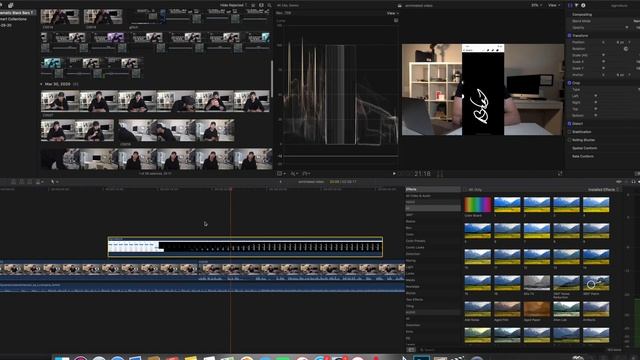Open the viewer zoom percentage dropdown
640x360 pixels.
[536, 5]
